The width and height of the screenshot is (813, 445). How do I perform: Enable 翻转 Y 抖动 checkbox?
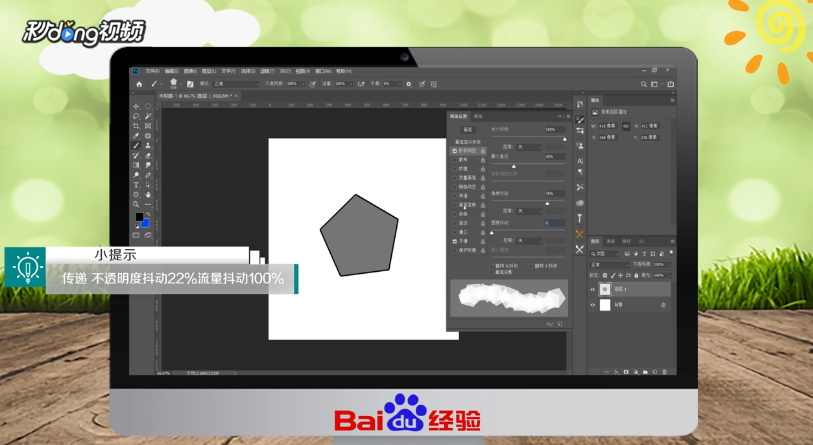coord(530,266)
